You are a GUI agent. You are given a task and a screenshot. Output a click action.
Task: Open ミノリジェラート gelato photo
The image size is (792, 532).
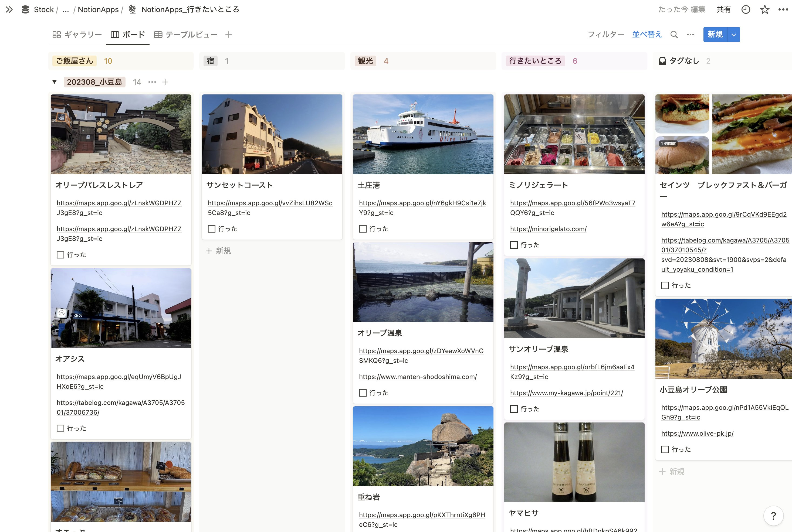(x=574, y=134)
